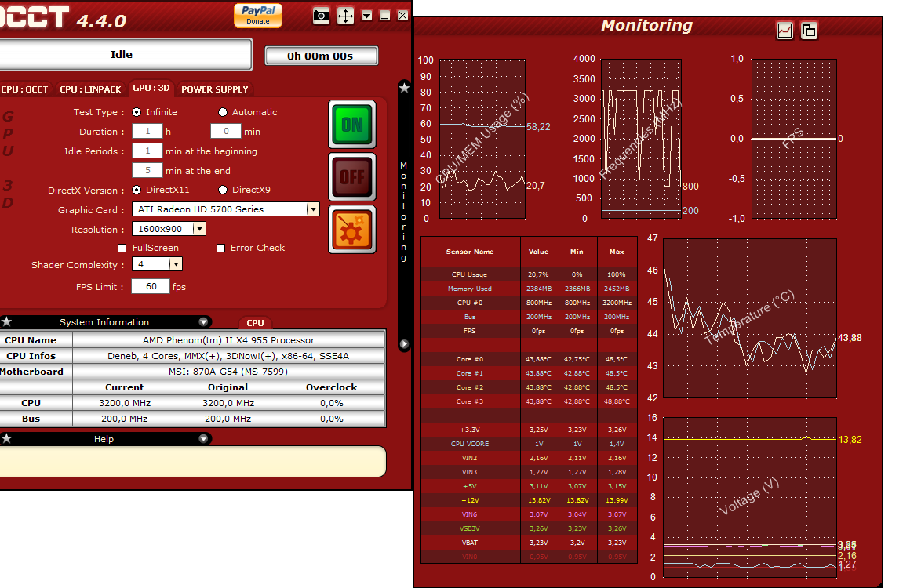Open settings with orange gear button
The width and height of the screenshot is (921, 588).
coord(351,230)
